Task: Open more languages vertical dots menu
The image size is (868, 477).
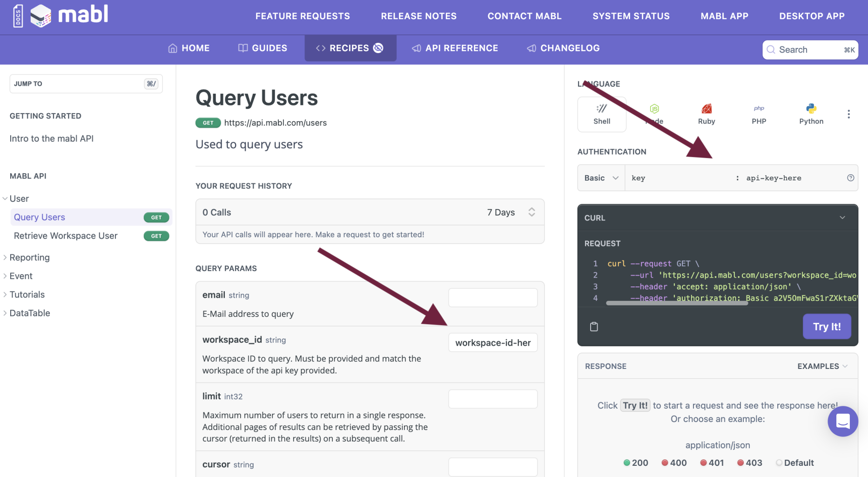Action: (848, 114)
